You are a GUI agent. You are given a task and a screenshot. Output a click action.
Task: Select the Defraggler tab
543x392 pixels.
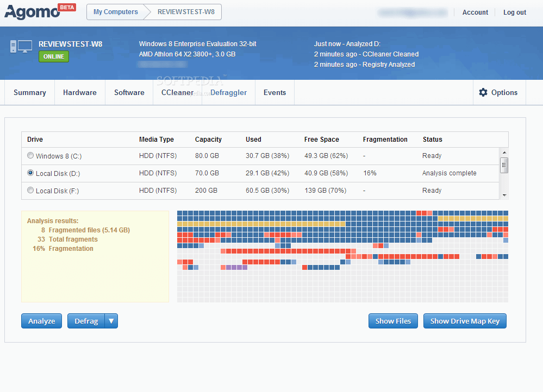click(228, 92)
